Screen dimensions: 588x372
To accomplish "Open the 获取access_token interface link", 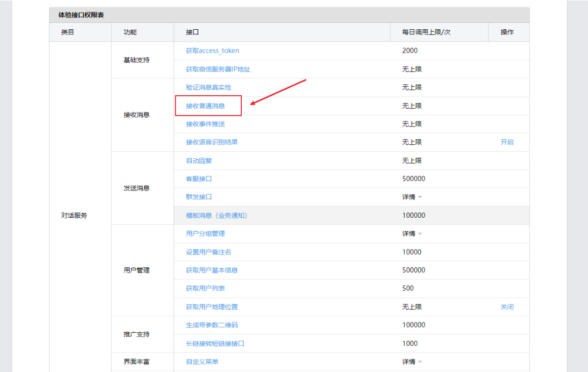I will (213, 51).
